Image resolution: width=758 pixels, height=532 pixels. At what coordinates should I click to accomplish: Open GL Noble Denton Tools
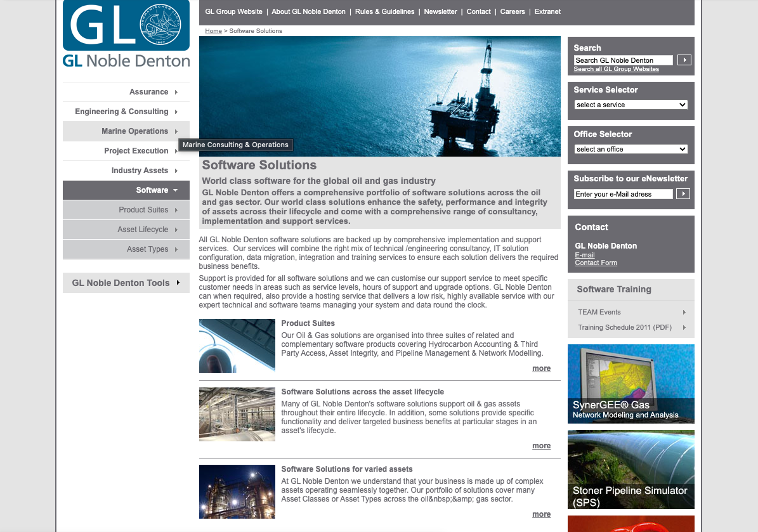click(126, 283)
